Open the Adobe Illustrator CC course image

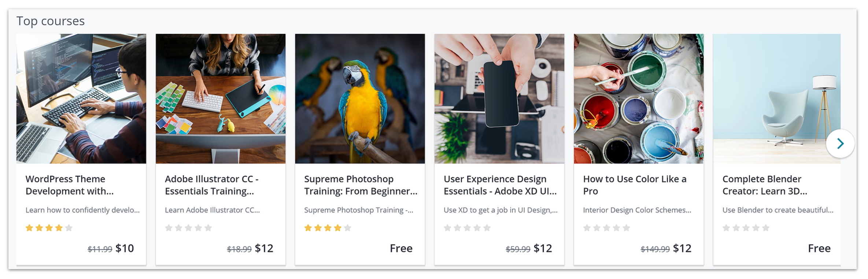point(221,99)
